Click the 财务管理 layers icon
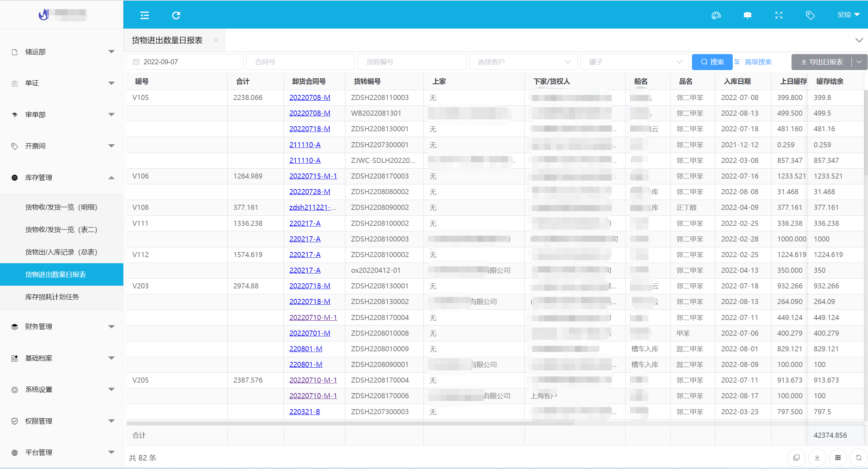868x469 pixels. pos(15,327)
